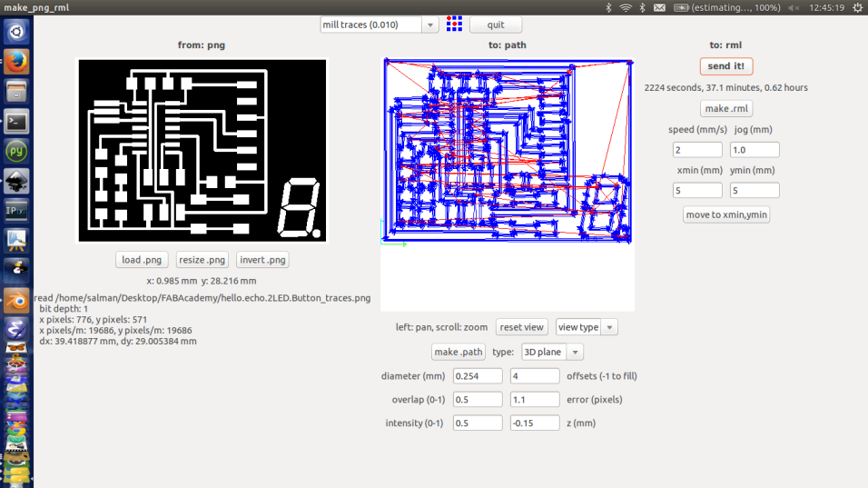Image resolution: width=868 pixels, height=488 pixels.
Task: Open Ubuntu Dash home launcher
Action: tap(16, 32)
